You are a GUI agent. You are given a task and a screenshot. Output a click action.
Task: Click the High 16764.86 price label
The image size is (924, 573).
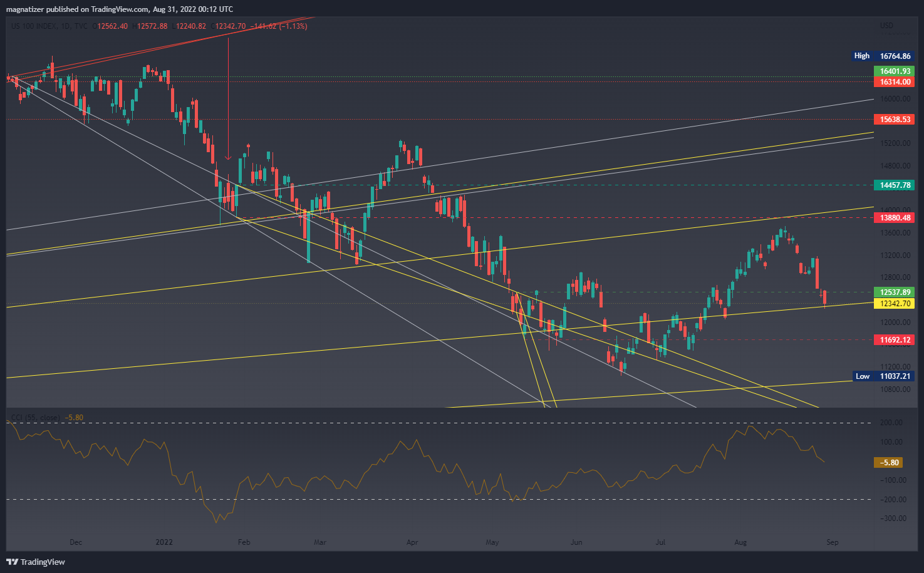[x=883, y=56]
